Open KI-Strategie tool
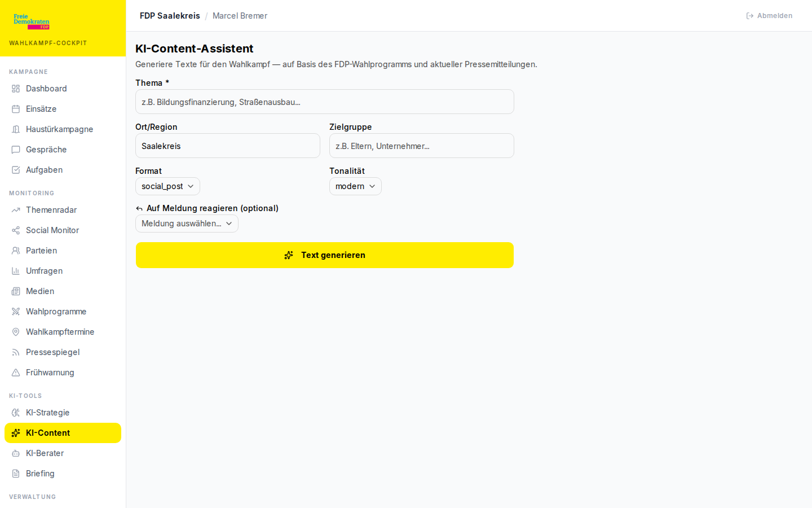The height and width of the screenshot is (508, 812). click(x=63, y=413)
